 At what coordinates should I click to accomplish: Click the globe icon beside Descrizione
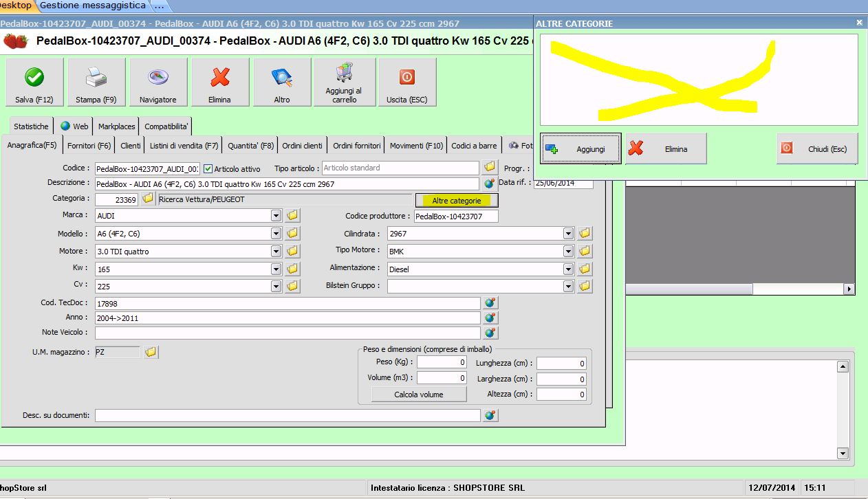pyautogui.click(x=490, y=184)
